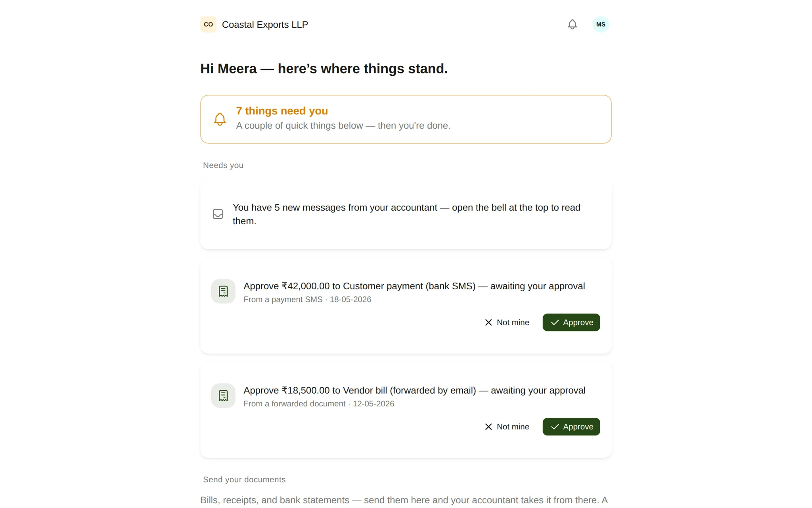Click the 'Hi Meera' greeting heading
812x508 pixels.
324,69
